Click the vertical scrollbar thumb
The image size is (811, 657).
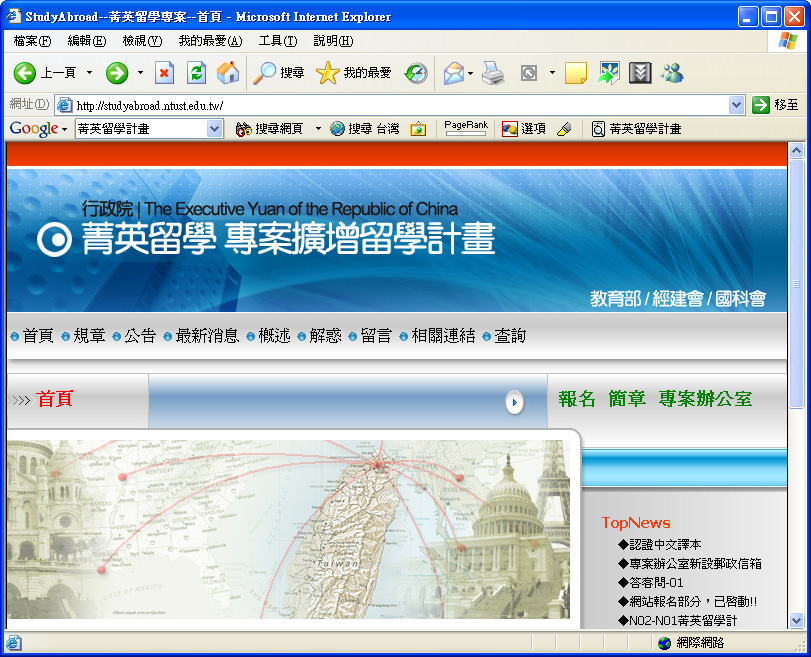click(797, 283)
